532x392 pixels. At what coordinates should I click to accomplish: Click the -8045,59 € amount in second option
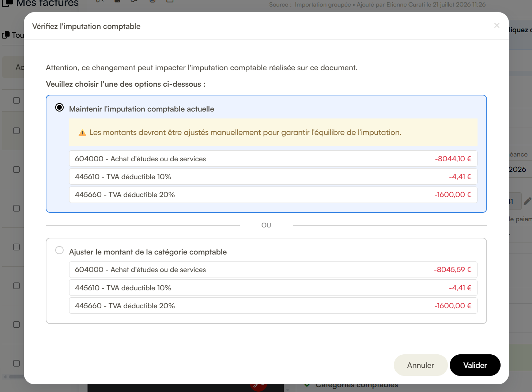(453, 269)
